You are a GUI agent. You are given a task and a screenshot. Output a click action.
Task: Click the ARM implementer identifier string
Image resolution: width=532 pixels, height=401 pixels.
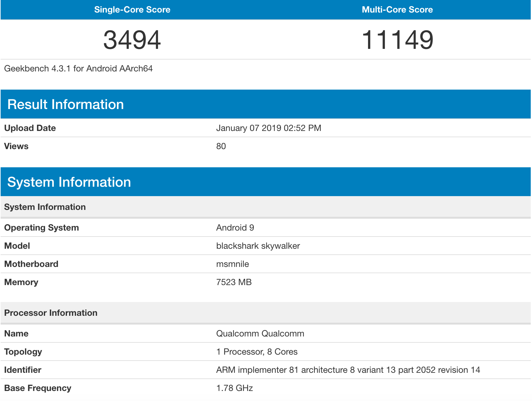(348, 370)
